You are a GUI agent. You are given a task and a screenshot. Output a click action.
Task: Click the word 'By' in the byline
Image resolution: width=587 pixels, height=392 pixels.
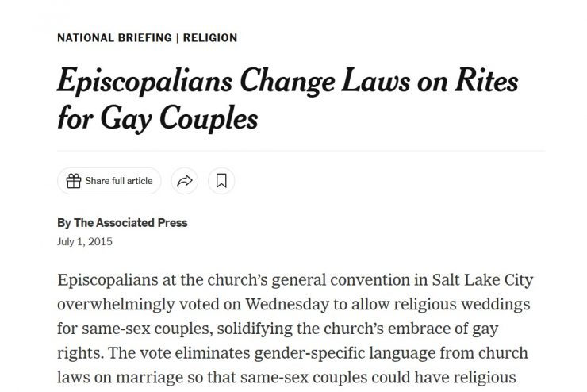click(64, 223)
